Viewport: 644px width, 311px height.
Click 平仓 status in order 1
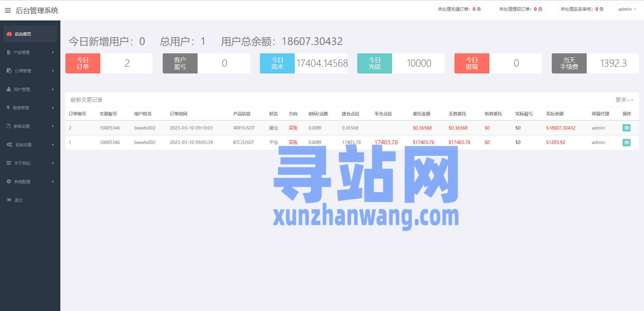(273, 142)
